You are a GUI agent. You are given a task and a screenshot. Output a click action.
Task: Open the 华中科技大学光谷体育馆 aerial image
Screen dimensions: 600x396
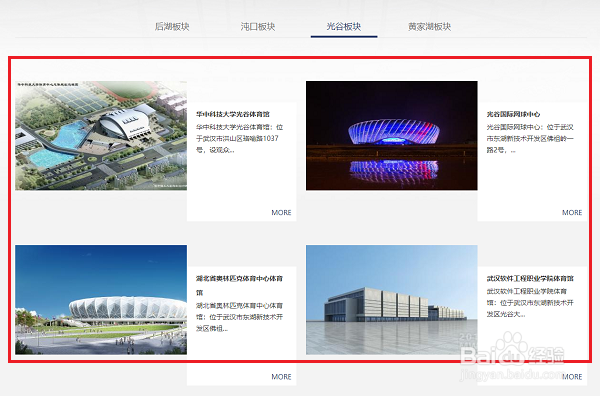pyautogui.click(x=101, y=135)
